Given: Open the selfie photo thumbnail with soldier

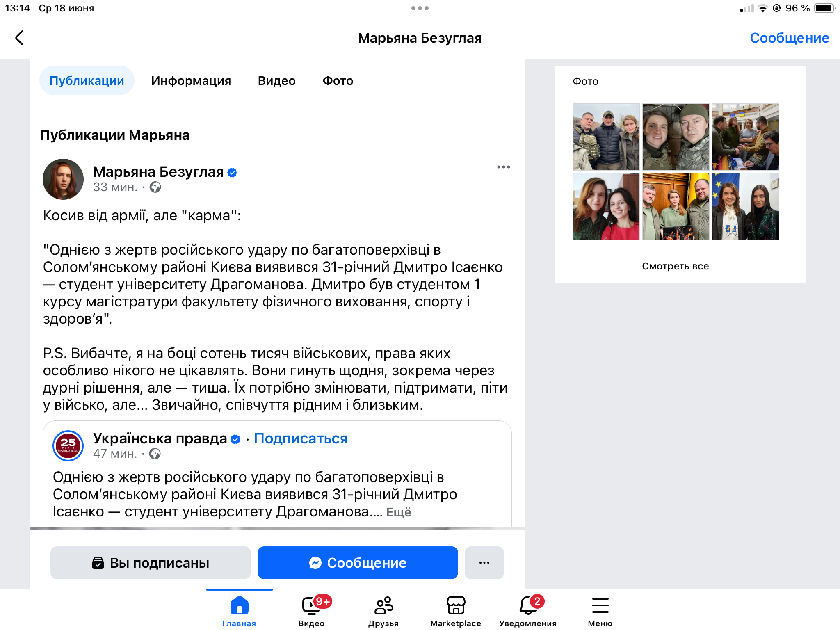Looking at the screenshot, I should tap(676, 137).
